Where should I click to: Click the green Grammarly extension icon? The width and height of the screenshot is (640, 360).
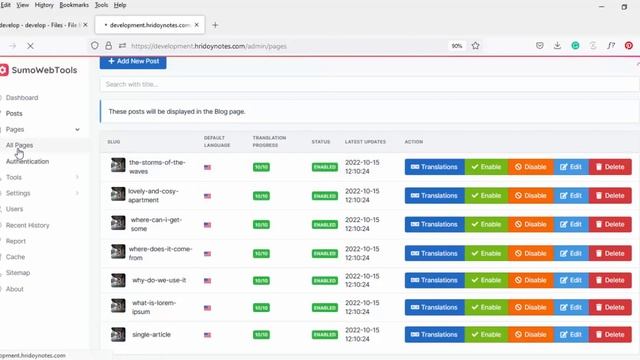click(x=575, y=46)
